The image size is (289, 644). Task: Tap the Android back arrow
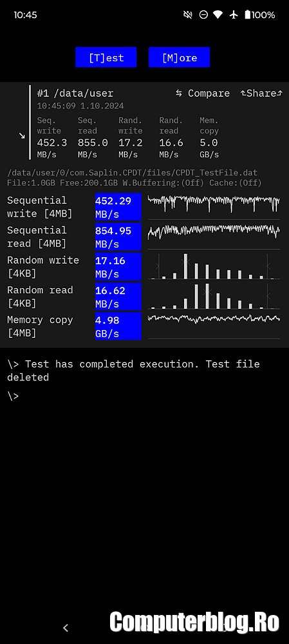click(66, 628)
